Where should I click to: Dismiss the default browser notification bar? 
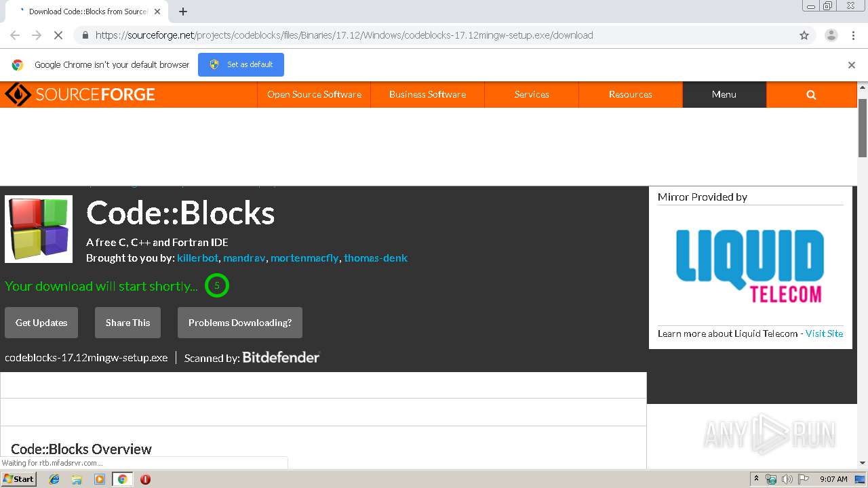pos(852,65)
